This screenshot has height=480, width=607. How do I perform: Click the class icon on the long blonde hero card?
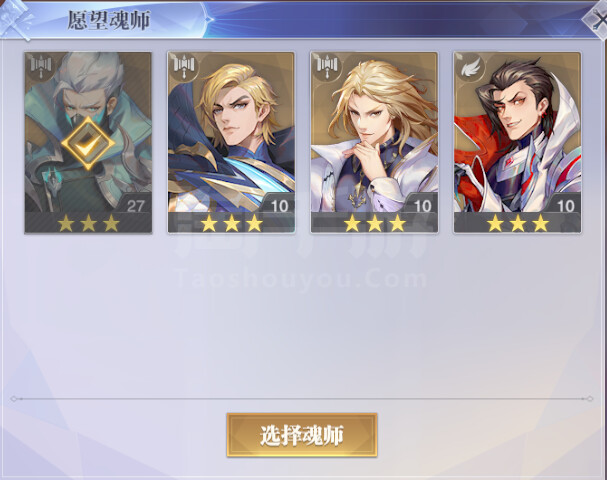point(328,65)
